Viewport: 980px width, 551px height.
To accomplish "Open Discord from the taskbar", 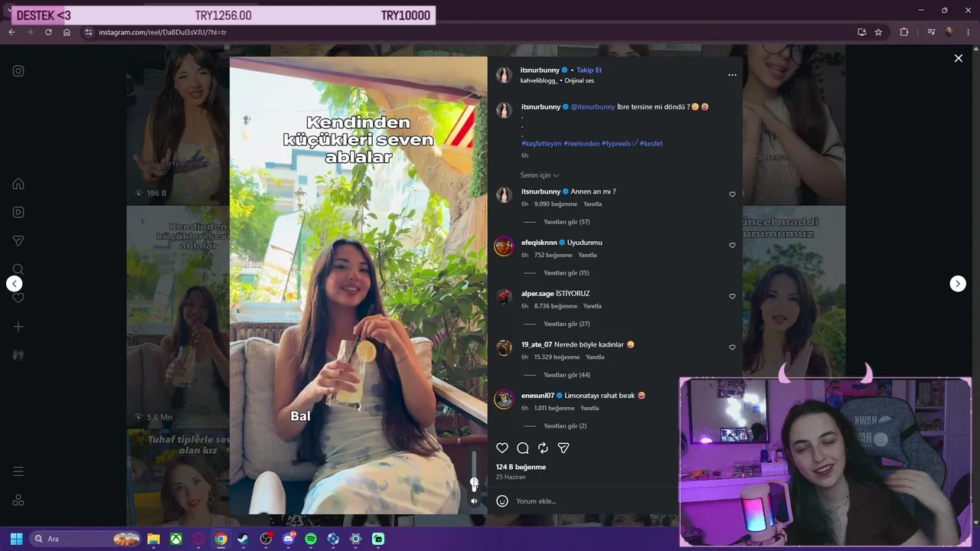I will pos(288,539).
